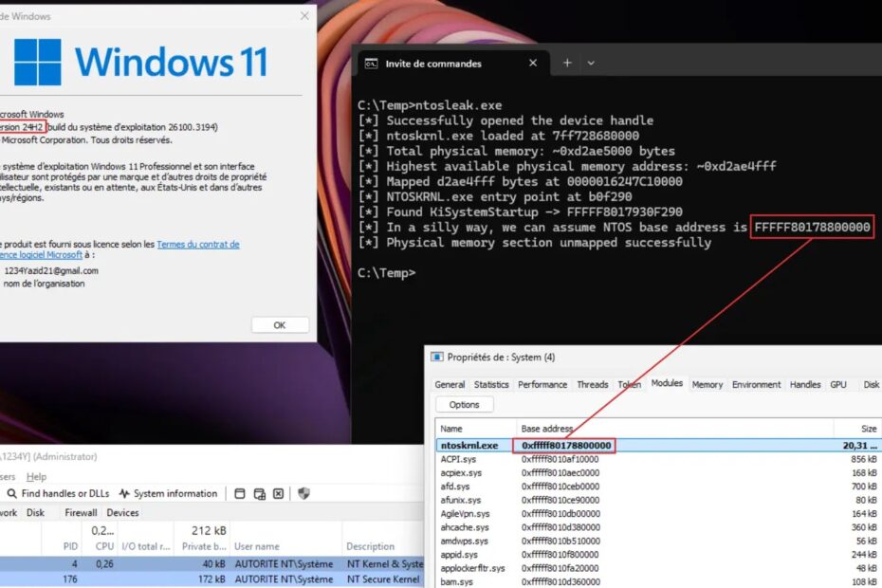Switch to the Devices tab
Viewport: 882px width, 588px height.
click(122, 512)
